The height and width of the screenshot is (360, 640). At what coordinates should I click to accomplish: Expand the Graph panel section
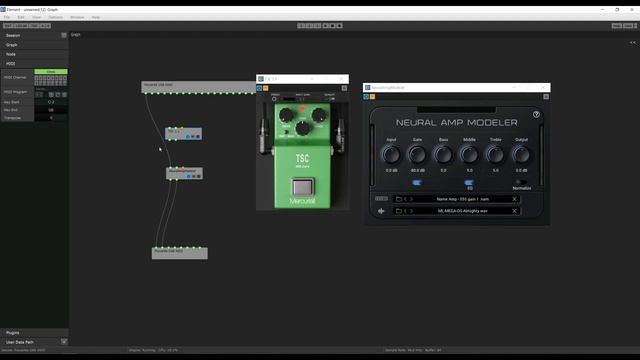pyautogui.click(x=34, y=45)
